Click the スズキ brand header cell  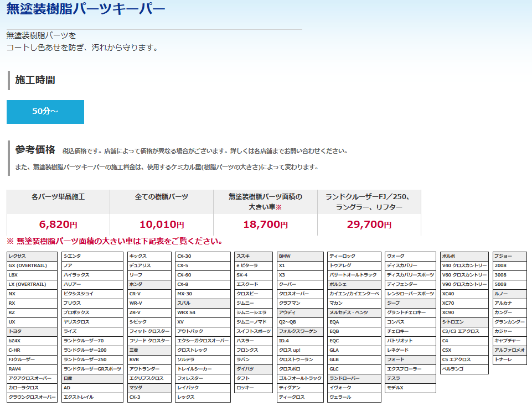[x=254, y=256]
